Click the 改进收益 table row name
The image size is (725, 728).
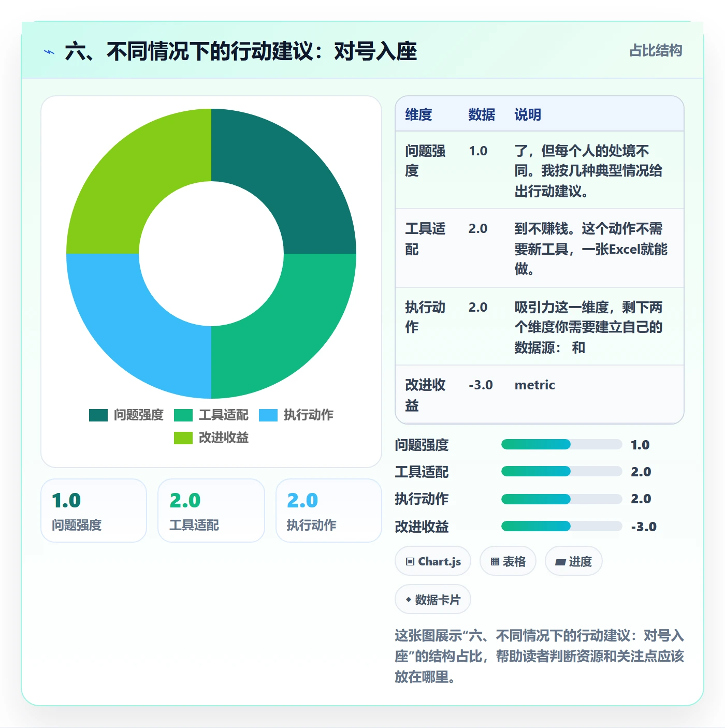click(x=425, y=395)
